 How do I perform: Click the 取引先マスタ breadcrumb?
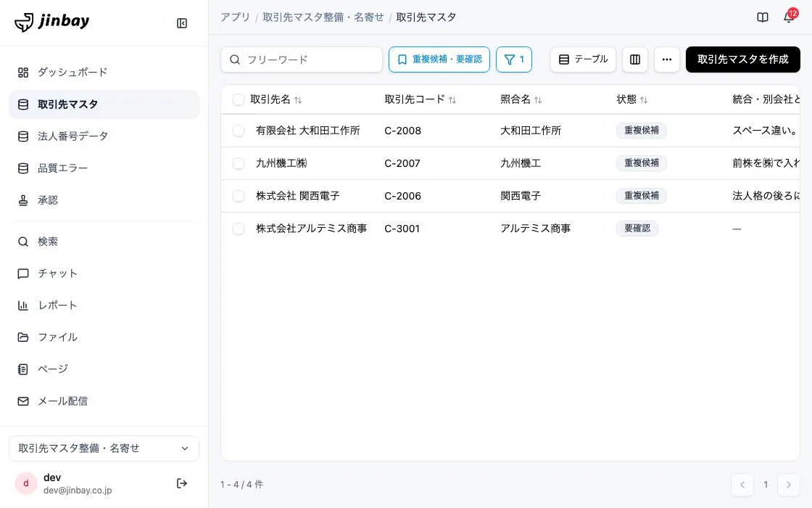tap(426, 17)
